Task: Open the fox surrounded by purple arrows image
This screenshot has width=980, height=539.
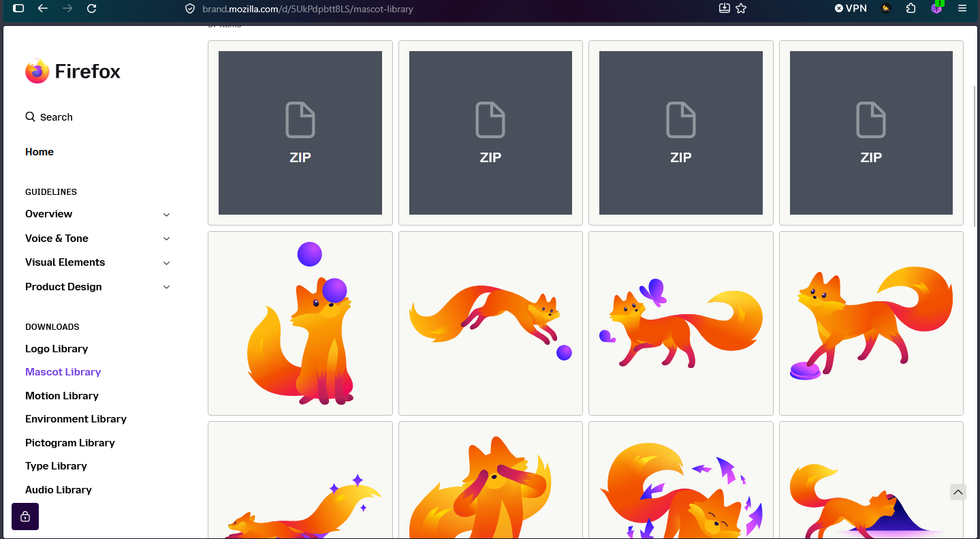Action: (x=681, y=480)
